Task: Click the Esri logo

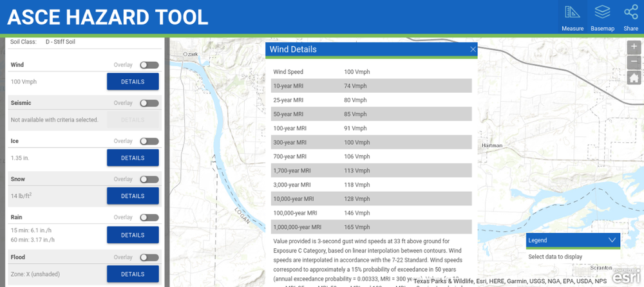Action: pos(625,276)
